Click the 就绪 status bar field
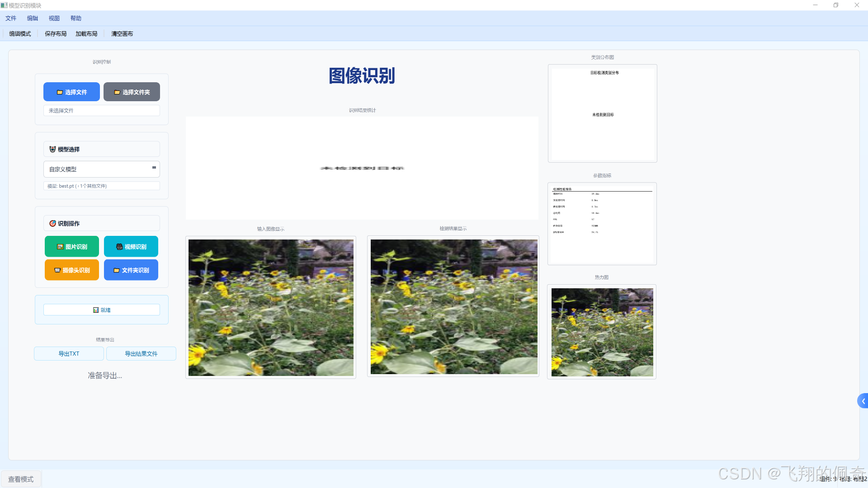 click(x=102, y=310)
